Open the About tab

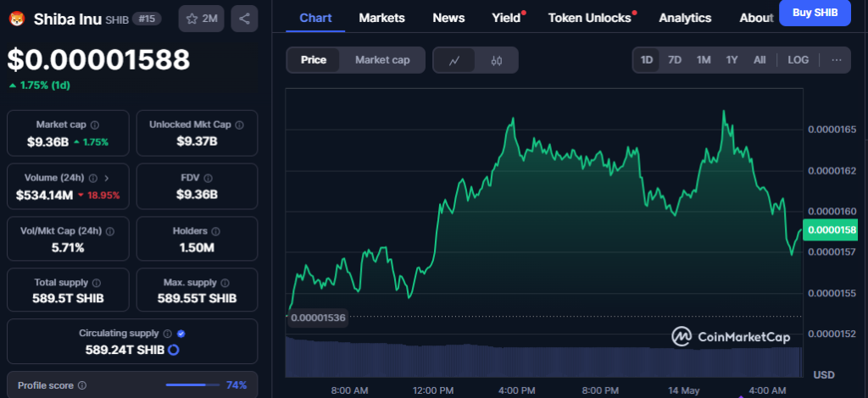756,18
